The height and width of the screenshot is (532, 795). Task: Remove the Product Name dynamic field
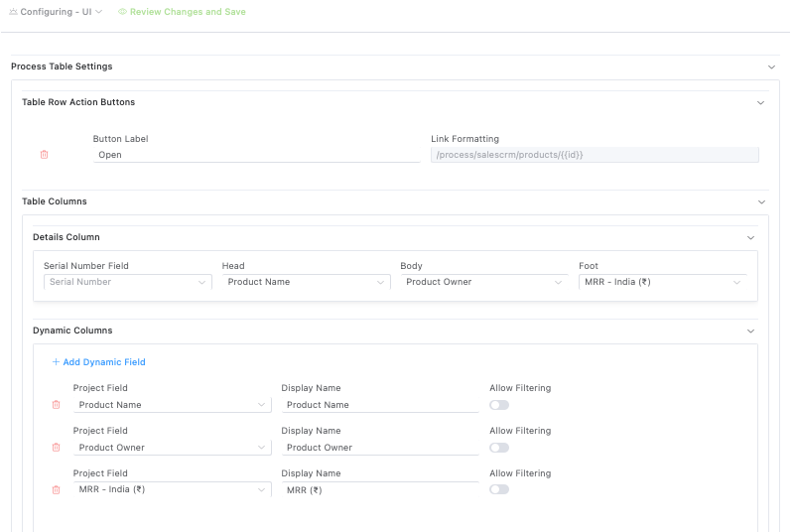click(57, 405)
